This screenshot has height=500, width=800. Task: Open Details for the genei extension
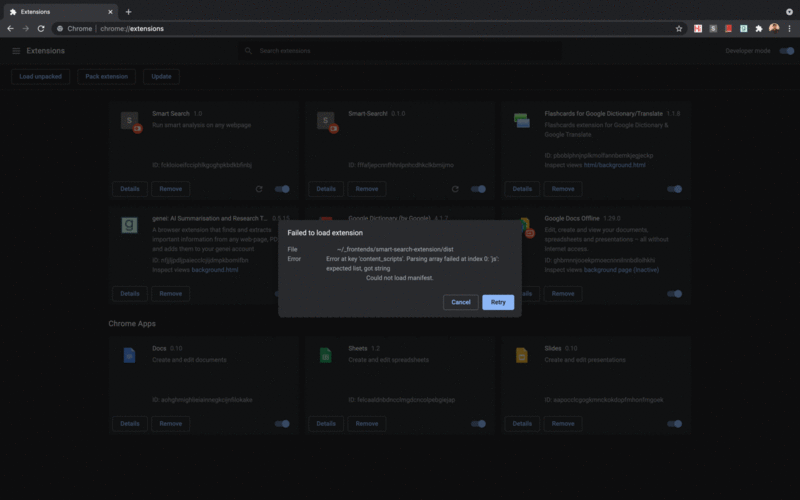click(x=130, y=293)
